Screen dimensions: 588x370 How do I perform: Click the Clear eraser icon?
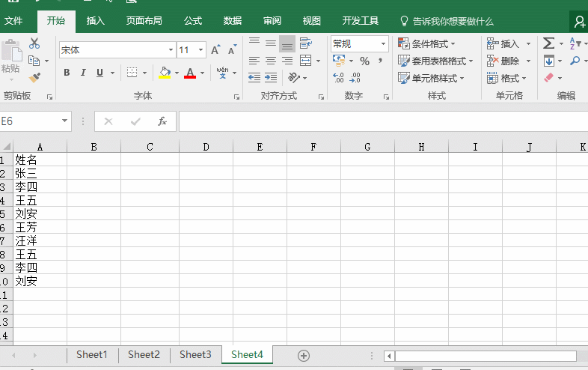pos(548,78)
